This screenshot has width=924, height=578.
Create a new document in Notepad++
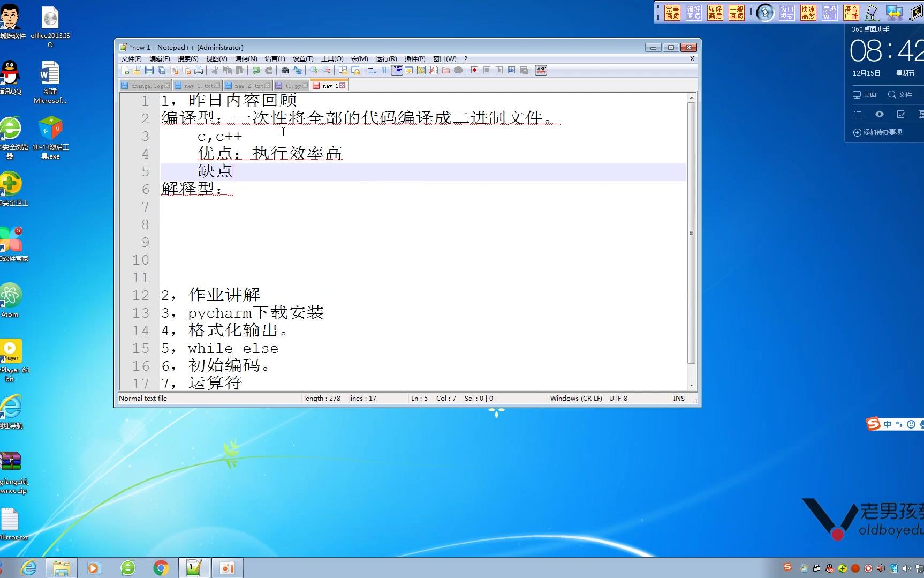click(125, 70)
